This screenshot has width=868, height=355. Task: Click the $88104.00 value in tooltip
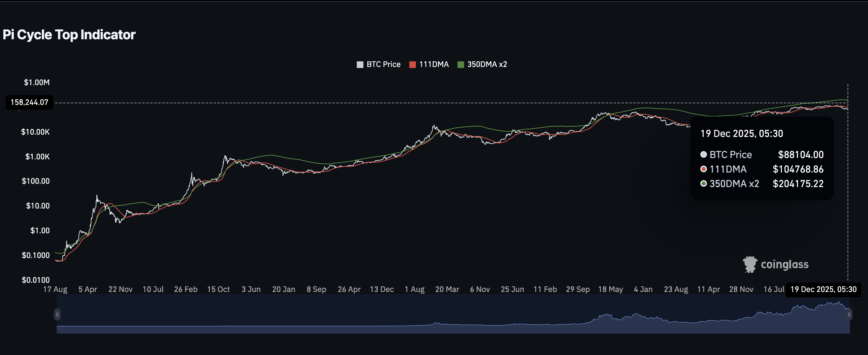point(801,155)
